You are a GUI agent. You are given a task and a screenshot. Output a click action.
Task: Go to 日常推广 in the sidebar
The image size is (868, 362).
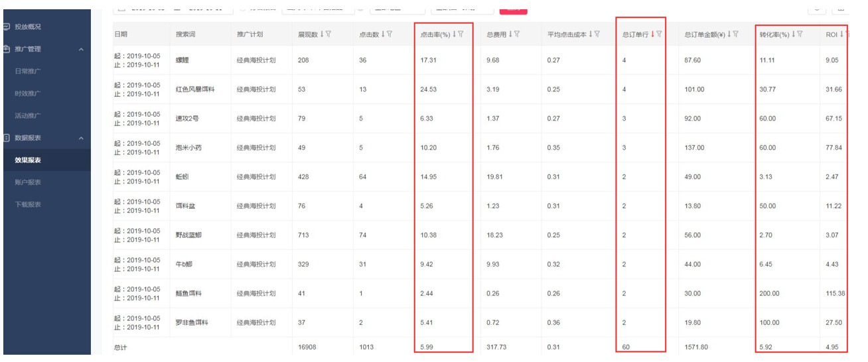[28, 71]
